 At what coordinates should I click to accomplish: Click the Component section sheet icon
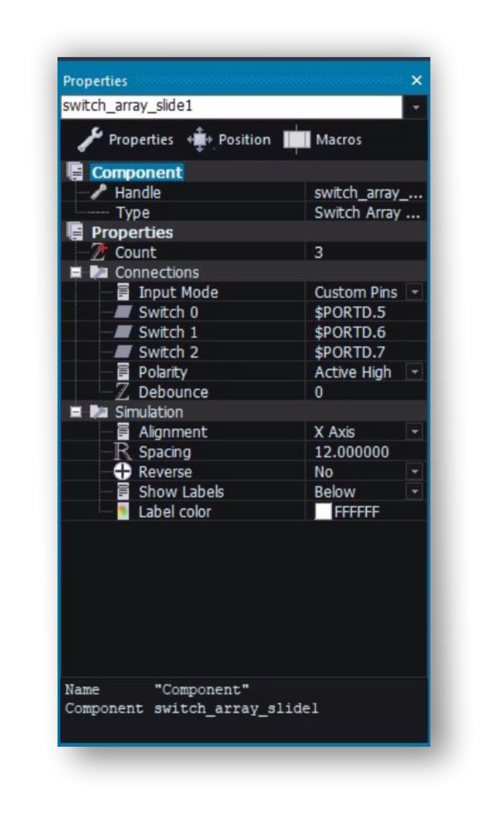(75, 172)
